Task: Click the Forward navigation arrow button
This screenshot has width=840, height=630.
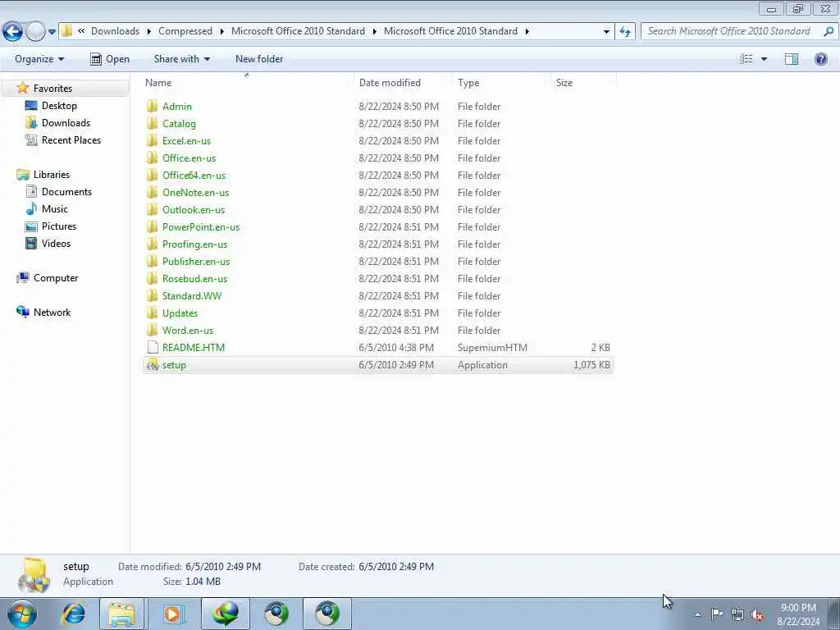Action: pos(35,32)
